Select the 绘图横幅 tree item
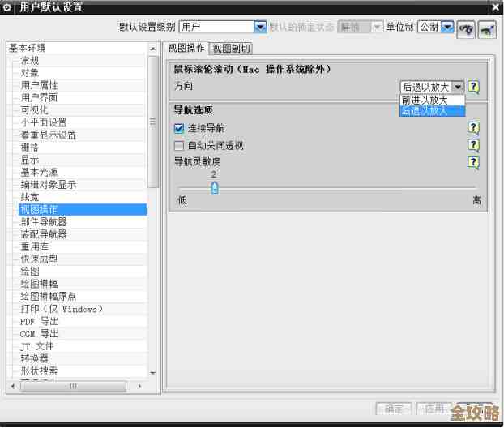The image size is (504, 428). coord(39,284)
